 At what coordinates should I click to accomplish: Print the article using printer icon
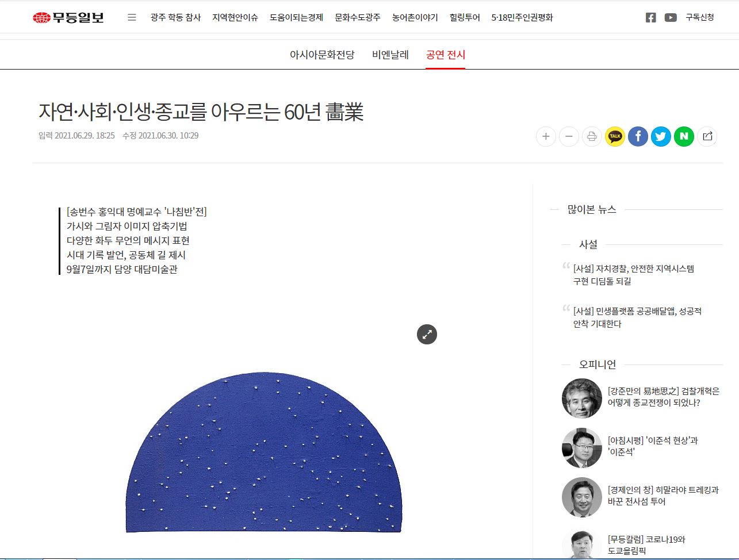[592, 136]
